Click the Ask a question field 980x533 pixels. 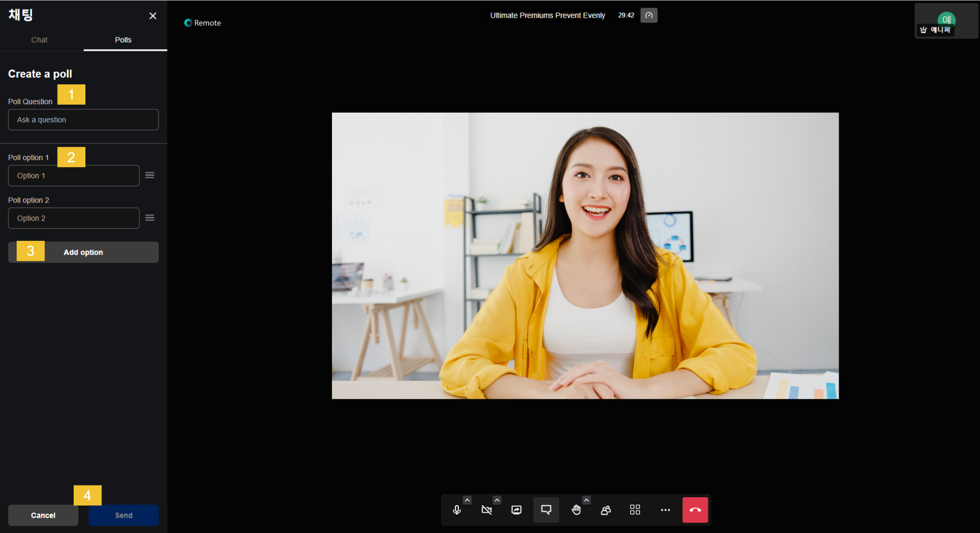[83, 120]
